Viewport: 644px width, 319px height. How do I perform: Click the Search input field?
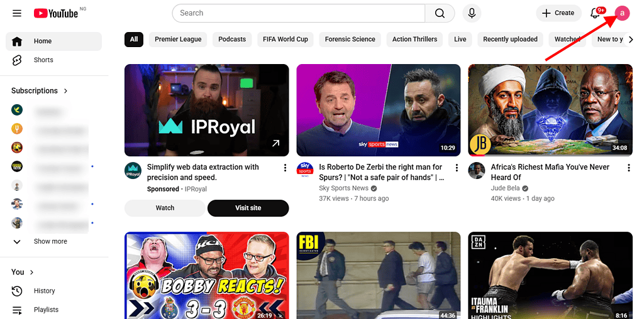[299, 13]
